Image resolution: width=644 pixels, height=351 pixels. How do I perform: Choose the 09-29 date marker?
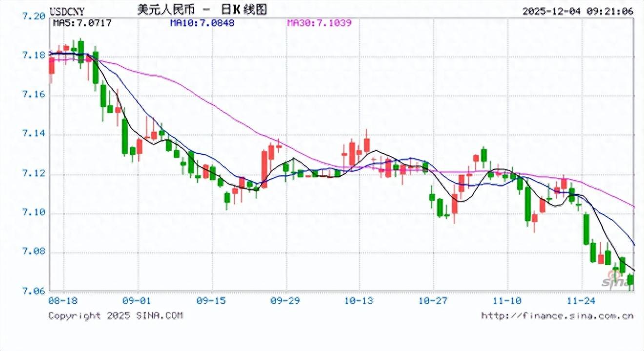285,301
